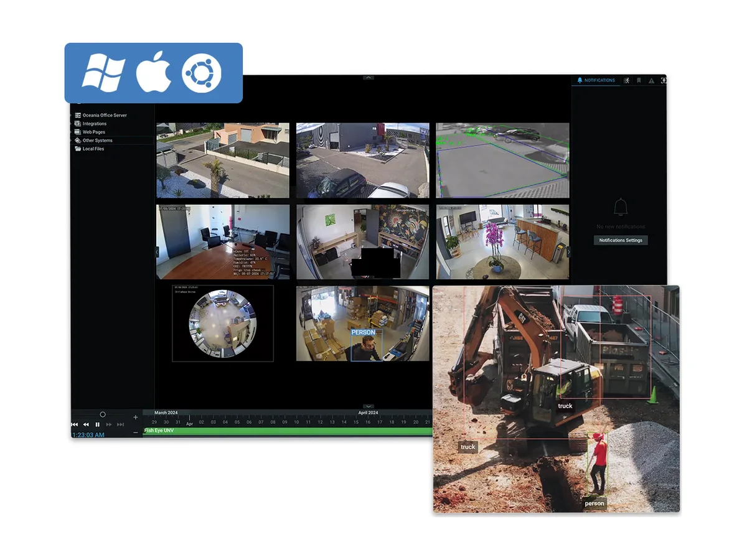Collapse the timeline panel chevron
The width and height of the screenshot is (747, 560).
[369, 406]
